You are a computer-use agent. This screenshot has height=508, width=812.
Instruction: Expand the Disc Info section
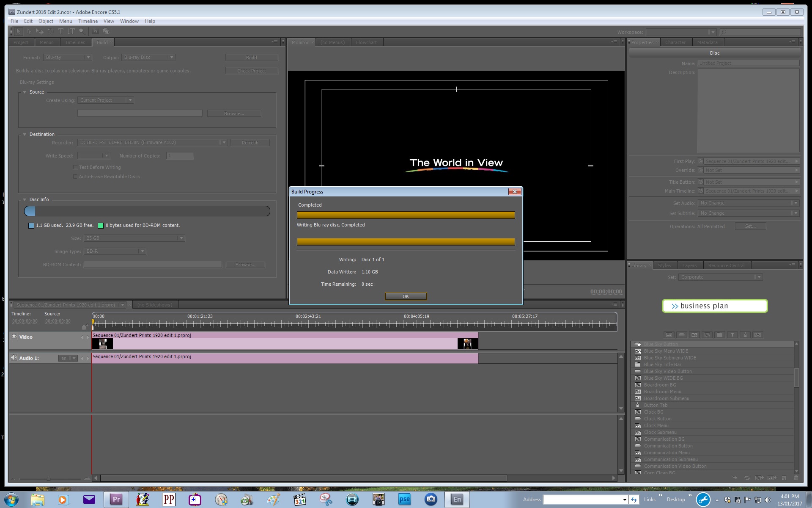click(x=25, y=199)
